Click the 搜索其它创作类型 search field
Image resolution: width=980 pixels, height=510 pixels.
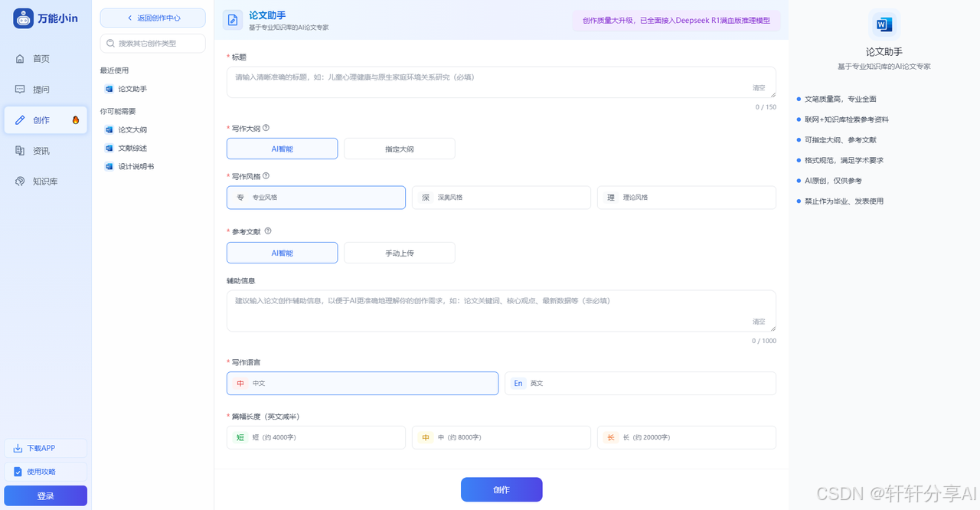pos(152,44)
